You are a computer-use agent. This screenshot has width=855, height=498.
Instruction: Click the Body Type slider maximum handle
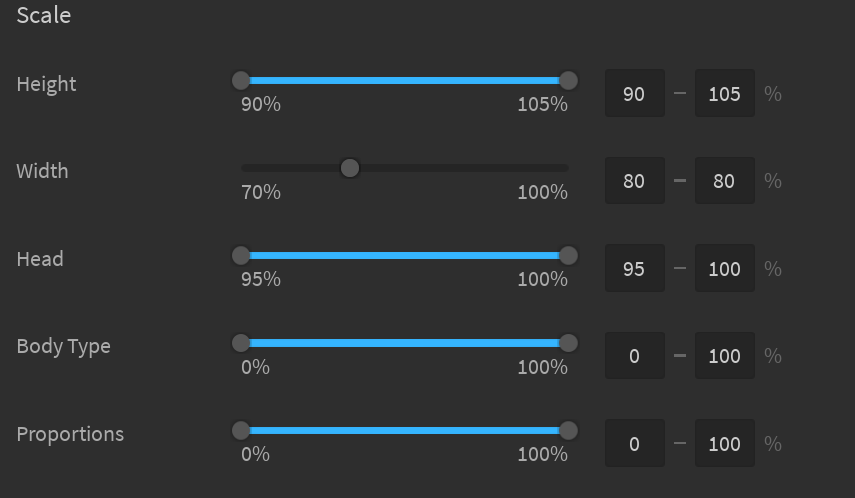[x=568, y=344]
